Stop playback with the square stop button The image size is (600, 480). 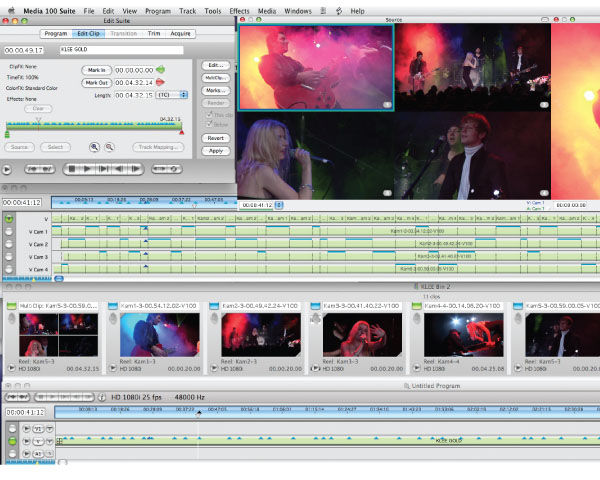click(x=72, y=169)
